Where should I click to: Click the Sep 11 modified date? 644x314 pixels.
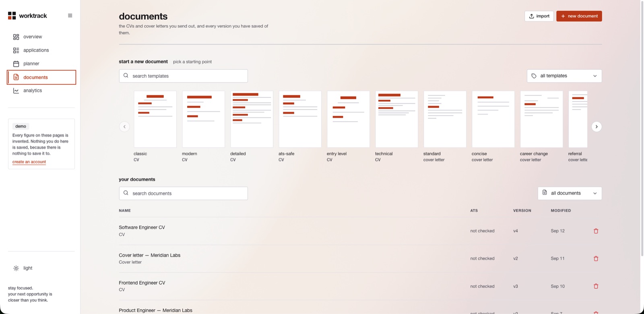[x=557, y=258]
